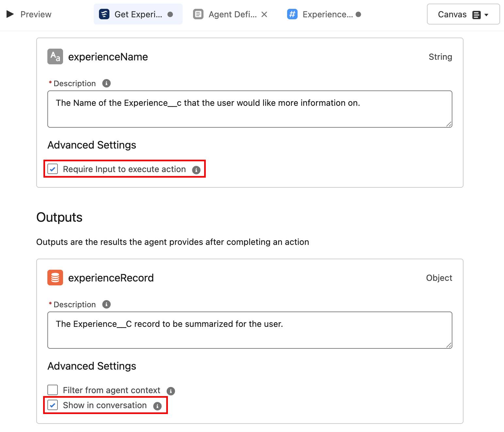Enable Filter from agent context checkbox
504x432 pixels.
tap(53, 390)
